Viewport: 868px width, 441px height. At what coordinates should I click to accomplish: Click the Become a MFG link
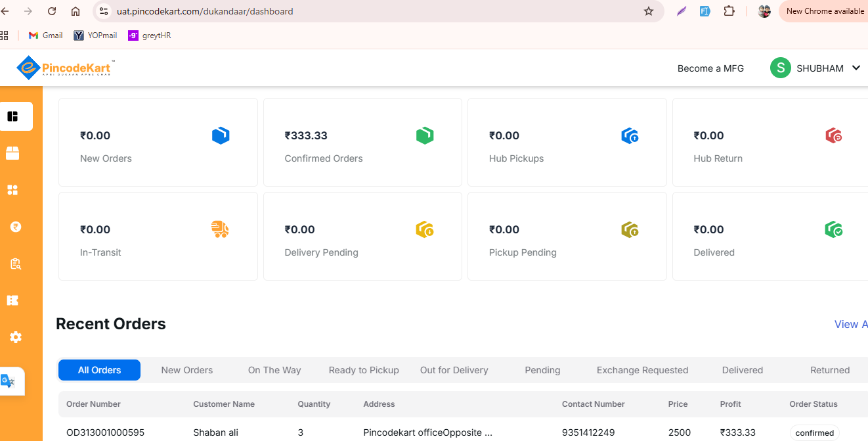coord(710,68)
